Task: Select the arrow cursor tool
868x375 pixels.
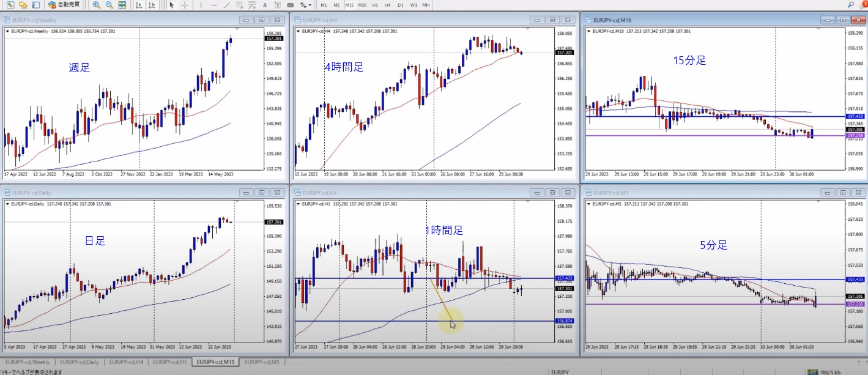Action: tap(171, 5)
